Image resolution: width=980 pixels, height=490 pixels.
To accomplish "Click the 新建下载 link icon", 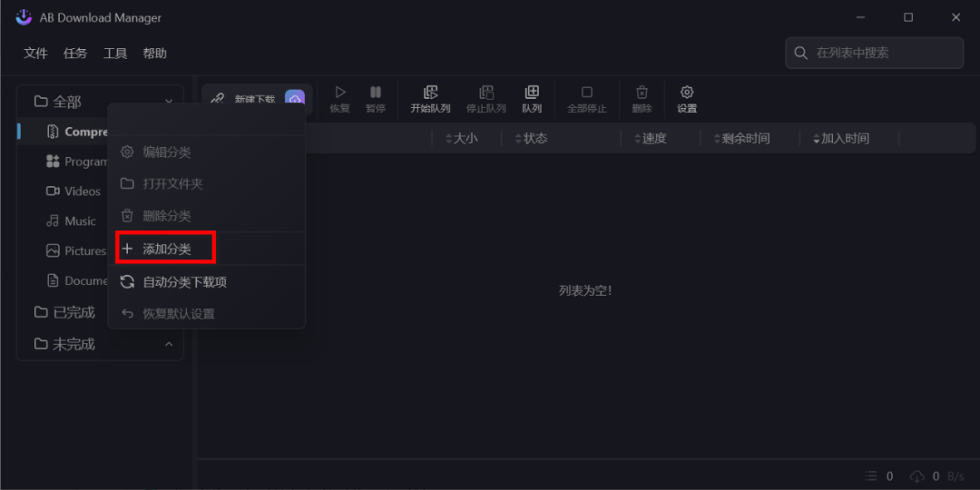I will (217, 99).
